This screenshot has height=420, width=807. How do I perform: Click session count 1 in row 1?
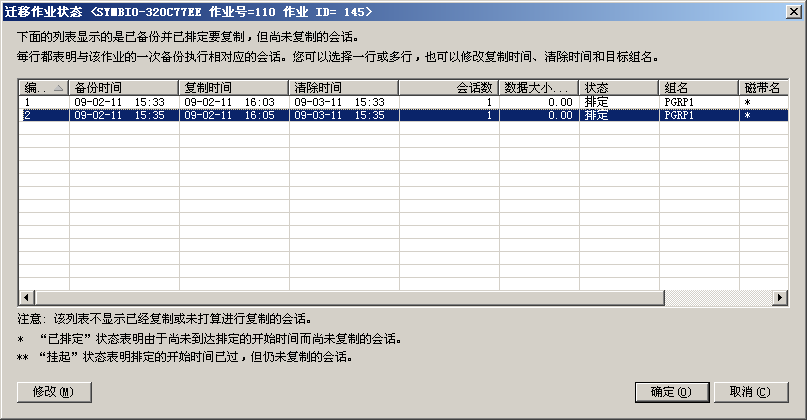tap(489, 102)
